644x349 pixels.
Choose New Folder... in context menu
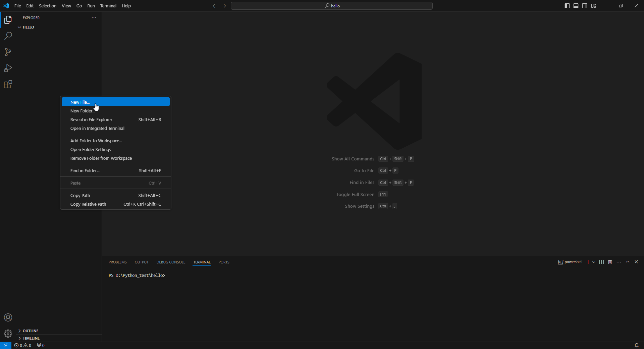point(116,111)
